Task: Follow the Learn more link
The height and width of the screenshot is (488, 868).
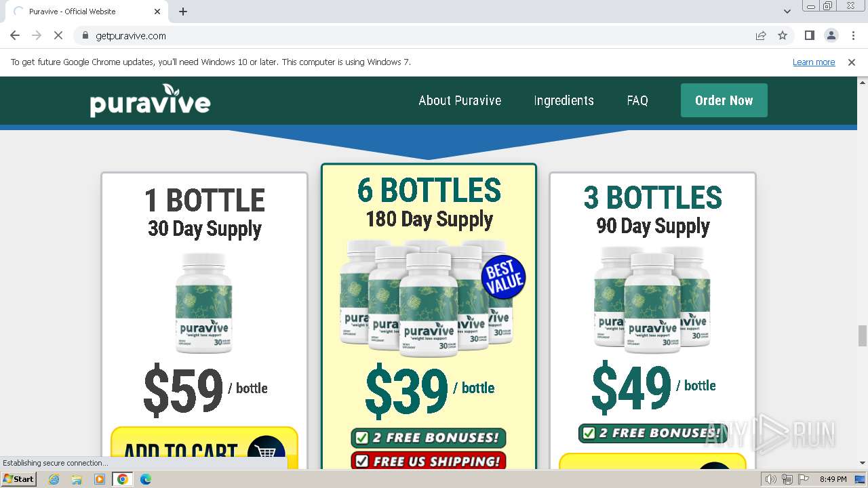Action: click(814, 62)
